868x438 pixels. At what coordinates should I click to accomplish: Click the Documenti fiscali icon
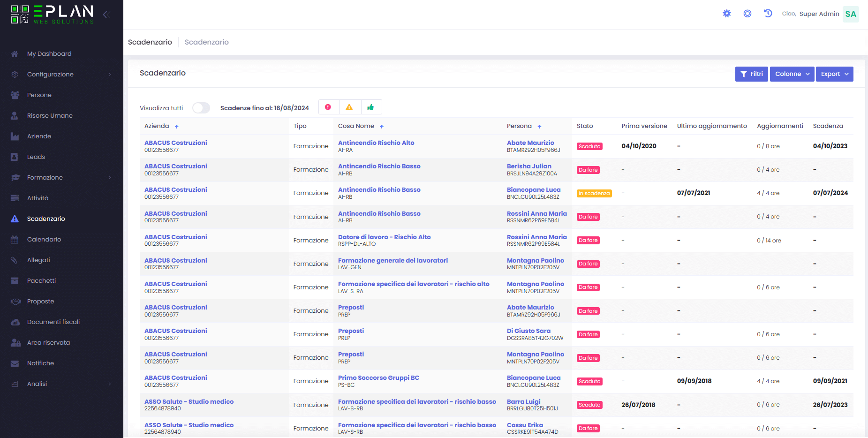click(15, 322)
